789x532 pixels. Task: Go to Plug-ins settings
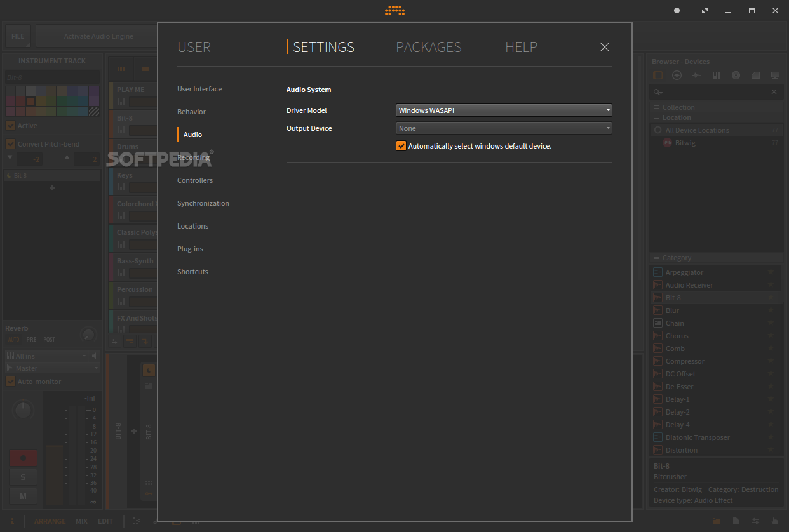(190, 249)
